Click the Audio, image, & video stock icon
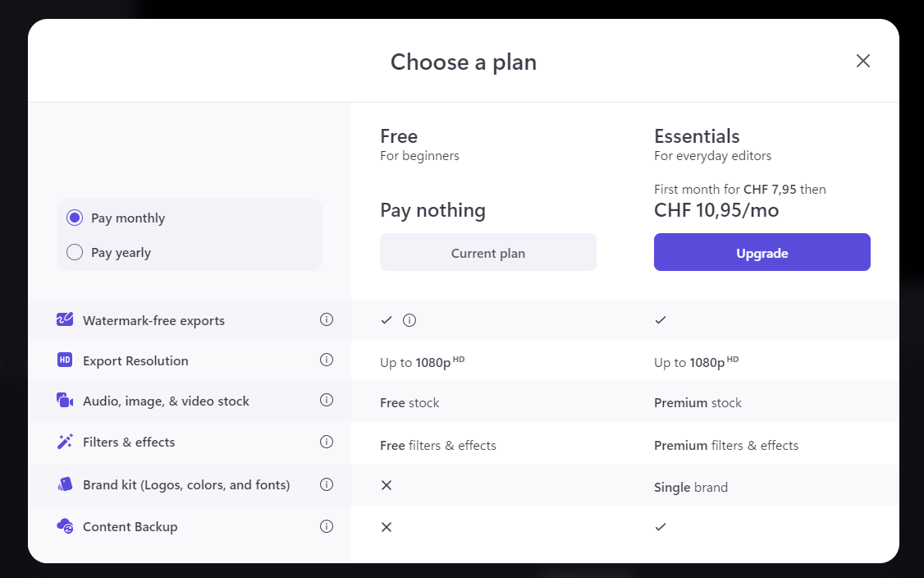Screen dimensions: 924x578 coord(65,401)
